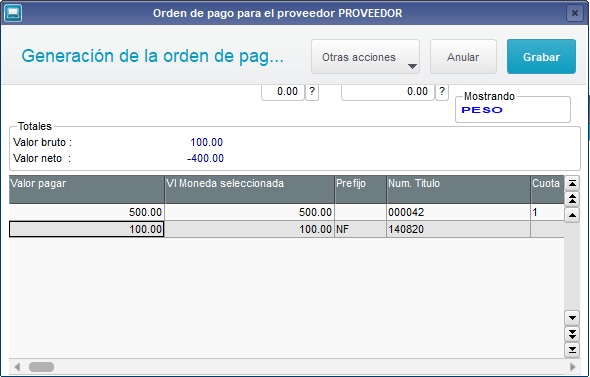Screen dimensions: 590x377
Task: Click the horizontal scrollbar right arrow
Action: pyautogui.click(x=573, y=366)
